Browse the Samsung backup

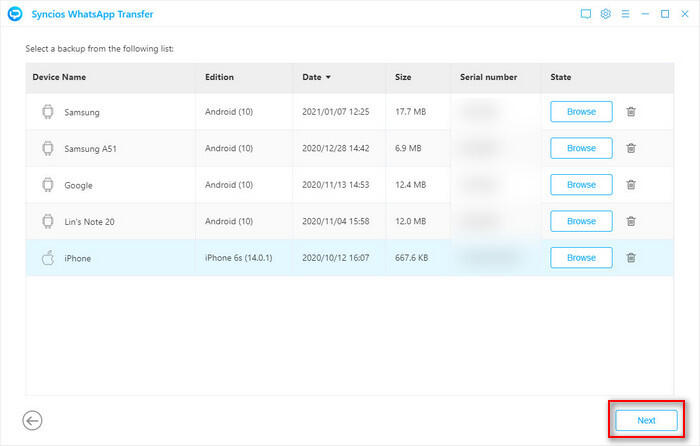point(581,112)
